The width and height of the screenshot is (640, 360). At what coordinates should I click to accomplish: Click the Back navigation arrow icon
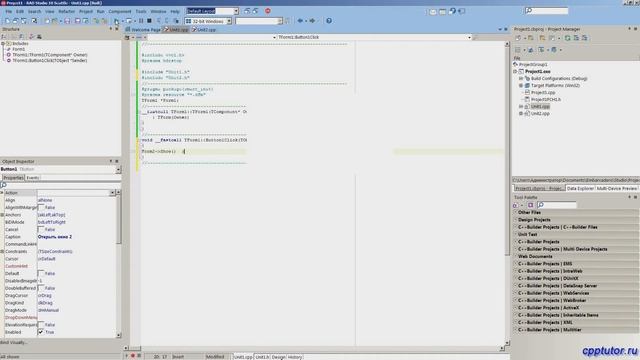(300, 21)
